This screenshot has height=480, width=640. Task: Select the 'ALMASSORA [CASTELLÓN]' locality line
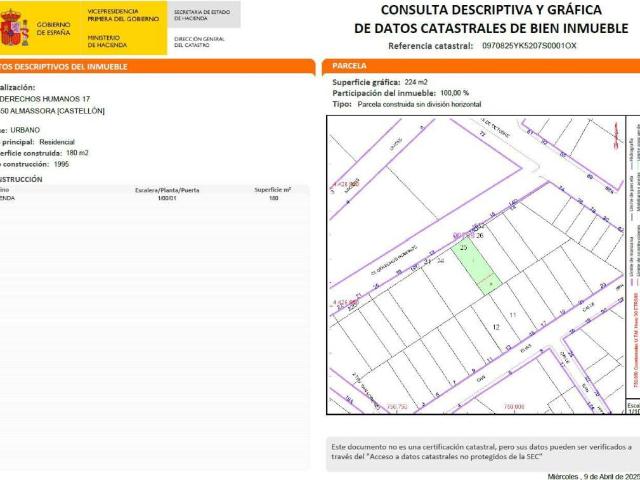click(57, 111)
